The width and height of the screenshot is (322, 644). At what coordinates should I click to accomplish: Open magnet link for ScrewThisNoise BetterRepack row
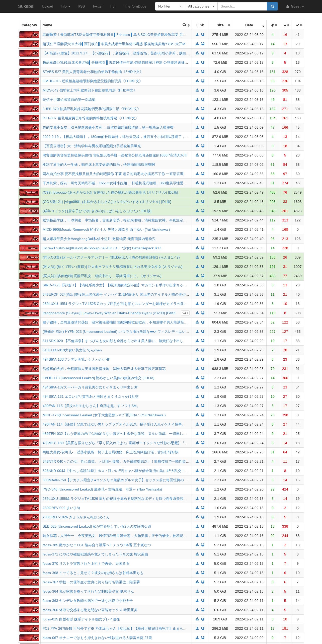[x=203, y=248]
